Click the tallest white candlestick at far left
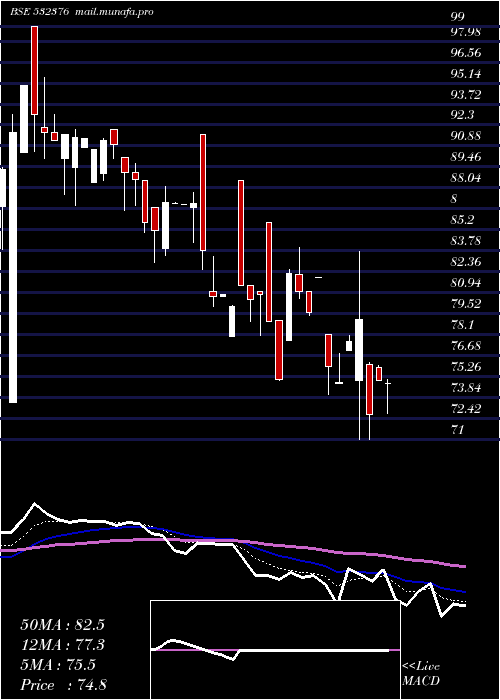The width and height of the screenshot is (500, 700). click(13, 259)
